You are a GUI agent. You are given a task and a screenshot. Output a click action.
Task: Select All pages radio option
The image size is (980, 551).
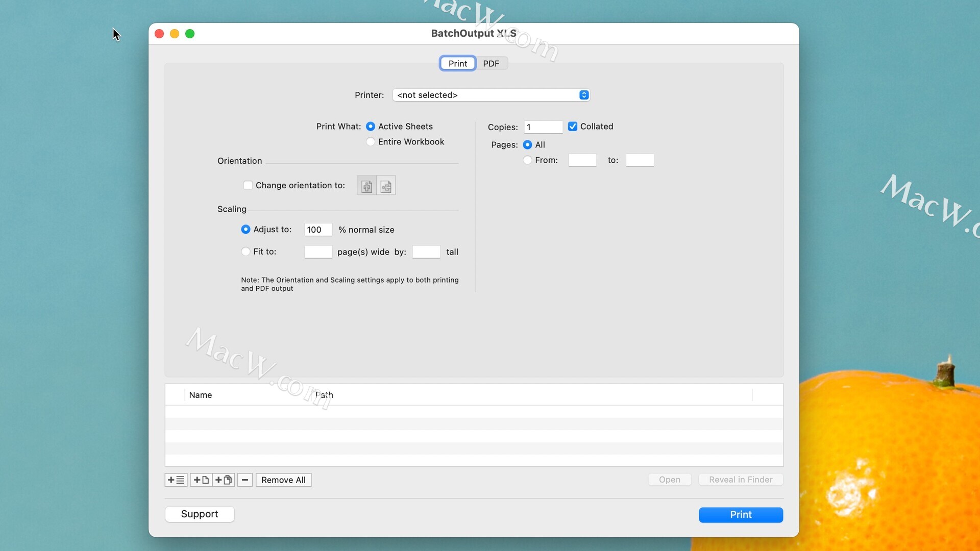coord(527,145)
